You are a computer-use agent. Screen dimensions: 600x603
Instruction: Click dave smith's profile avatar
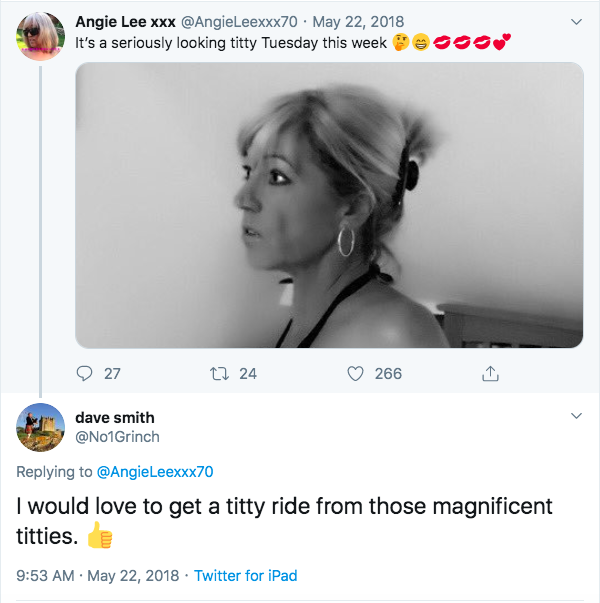41,427
